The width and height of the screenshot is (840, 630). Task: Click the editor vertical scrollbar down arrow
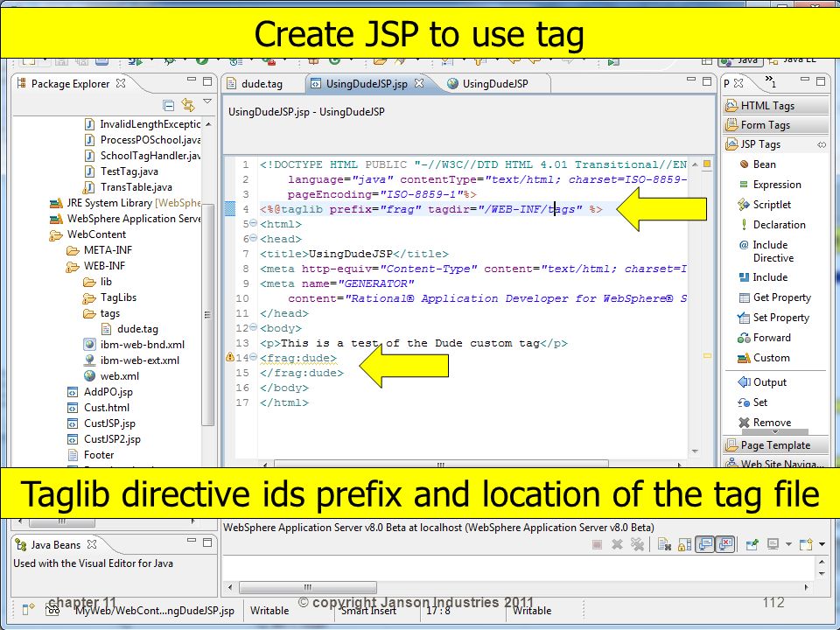tap(695, 451)
